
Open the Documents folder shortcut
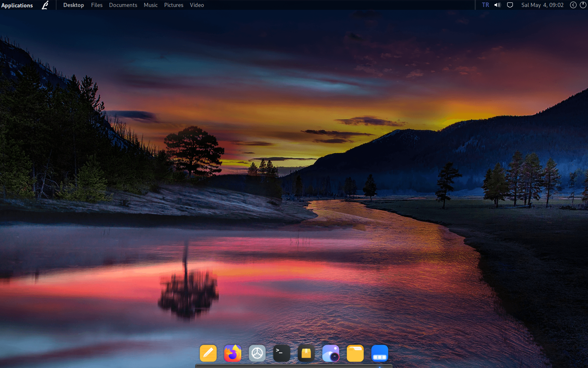point(123,5)
